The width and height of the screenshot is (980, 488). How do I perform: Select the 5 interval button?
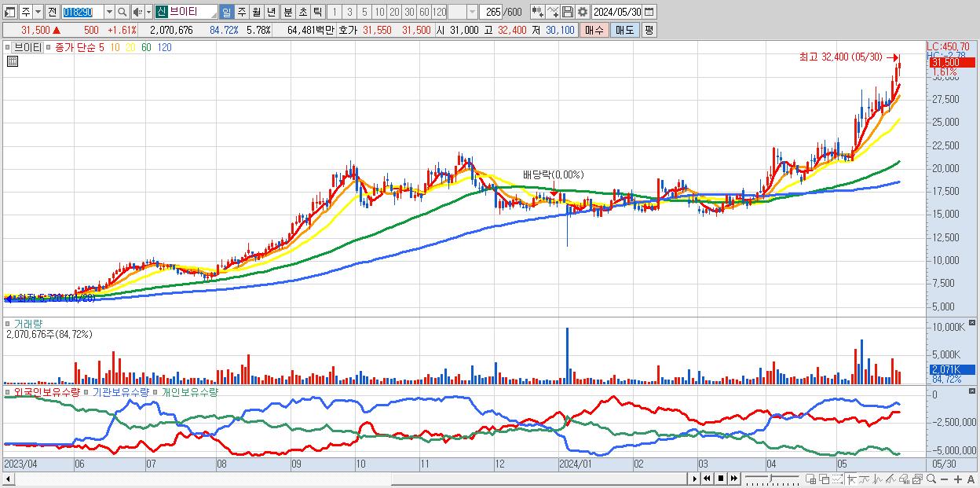[364, 12]
